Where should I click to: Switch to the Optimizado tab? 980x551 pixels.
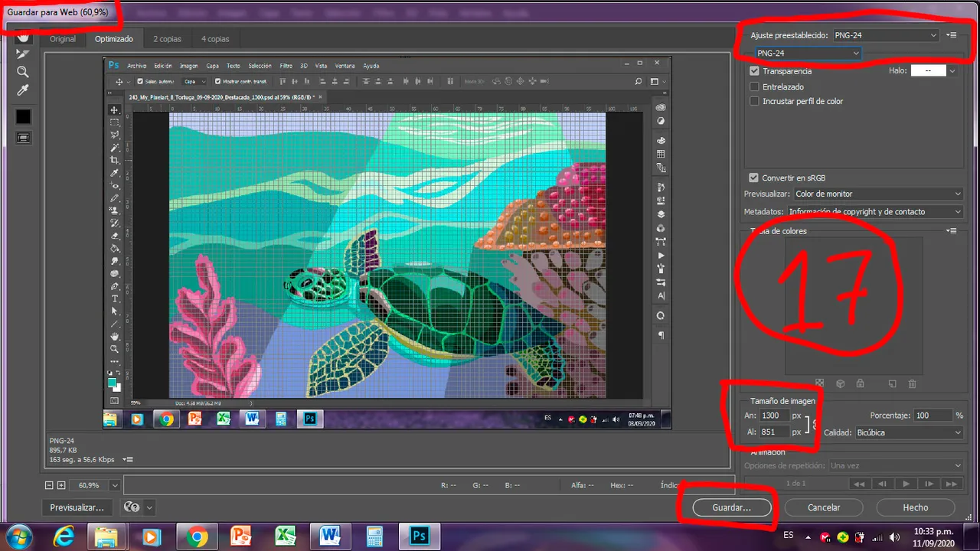[114, 38]
